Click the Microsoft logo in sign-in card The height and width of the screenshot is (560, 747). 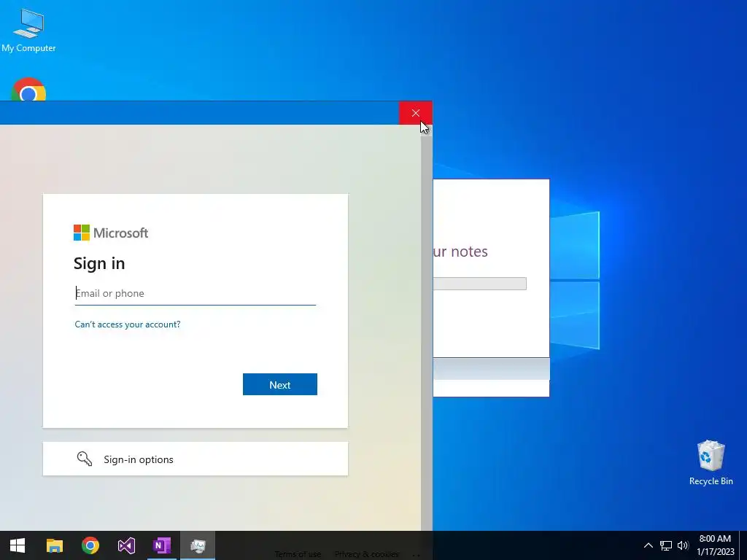111,233
